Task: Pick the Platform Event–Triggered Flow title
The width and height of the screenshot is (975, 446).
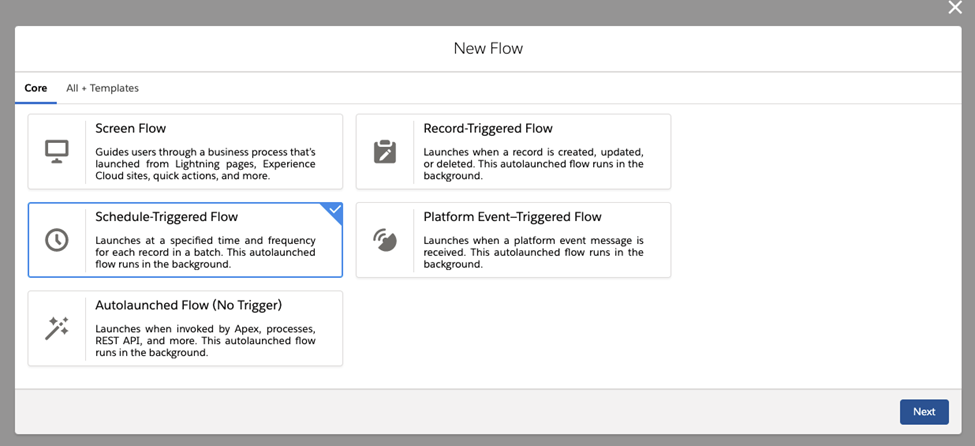Action: coord(512,217)
